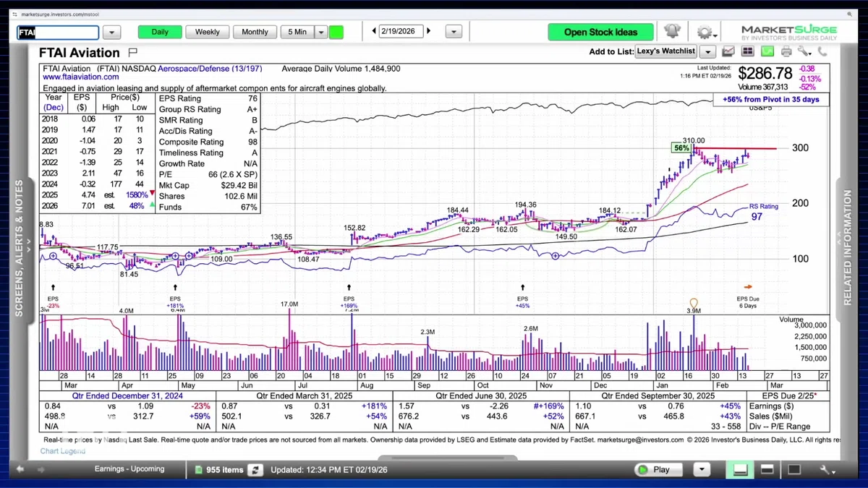
Task: Click the Open Stock Ideas button
Action: coord(601,32)
